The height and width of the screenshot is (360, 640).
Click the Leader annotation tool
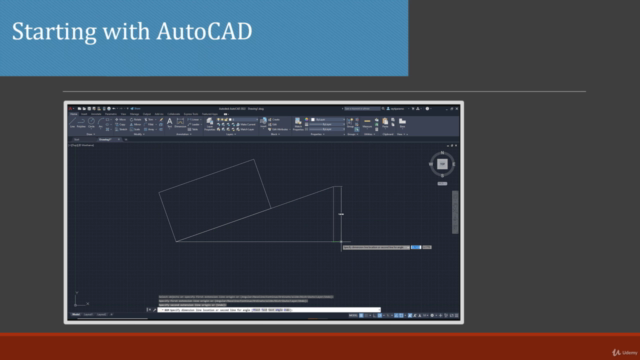coord(194,124)
